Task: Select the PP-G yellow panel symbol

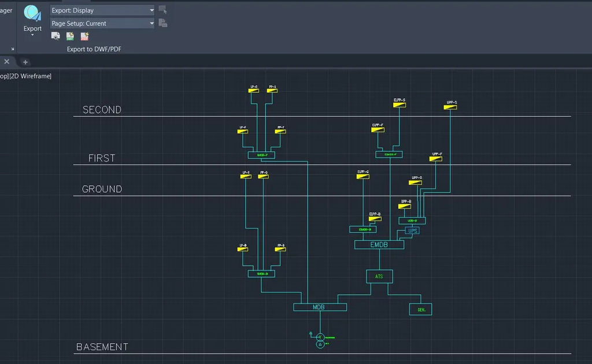Action: click(x=263, y=176)
